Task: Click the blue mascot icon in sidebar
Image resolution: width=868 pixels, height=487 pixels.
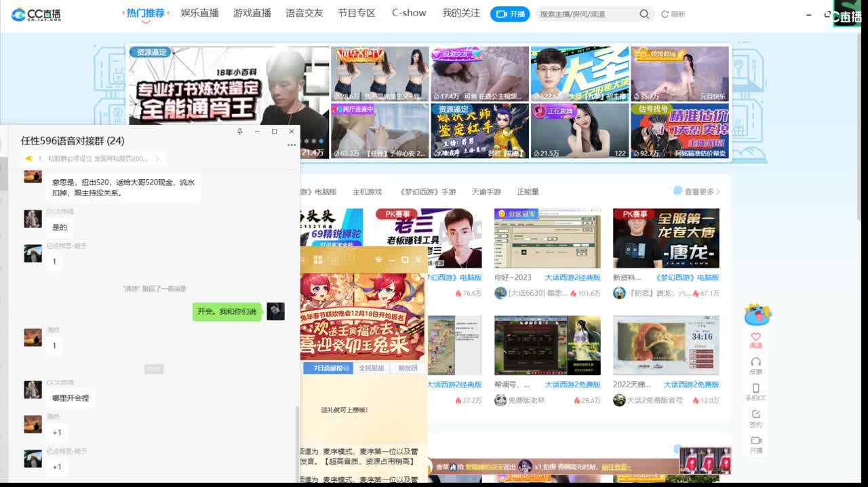Action: click(x=757, y=315)
